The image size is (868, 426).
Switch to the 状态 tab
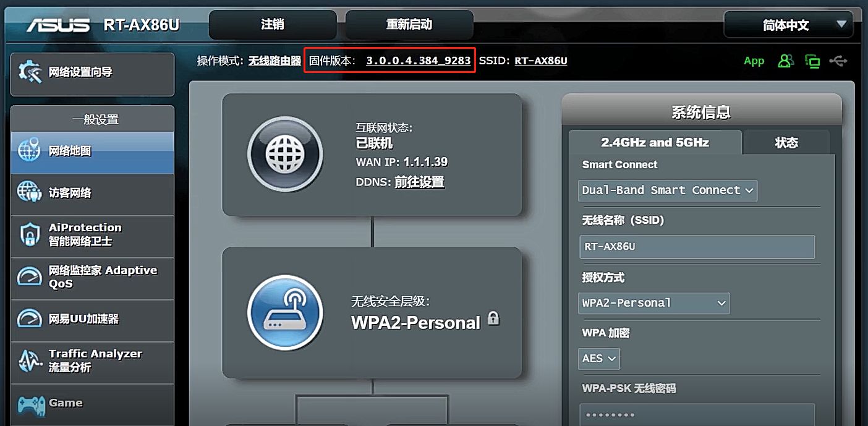pos(786,143)
